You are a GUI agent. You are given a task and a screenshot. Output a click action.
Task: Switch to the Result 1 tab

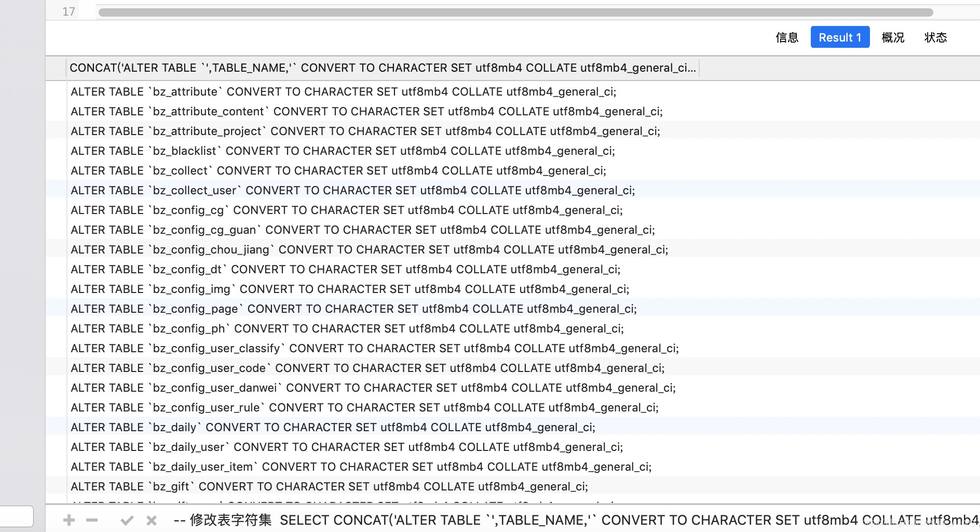840,37
